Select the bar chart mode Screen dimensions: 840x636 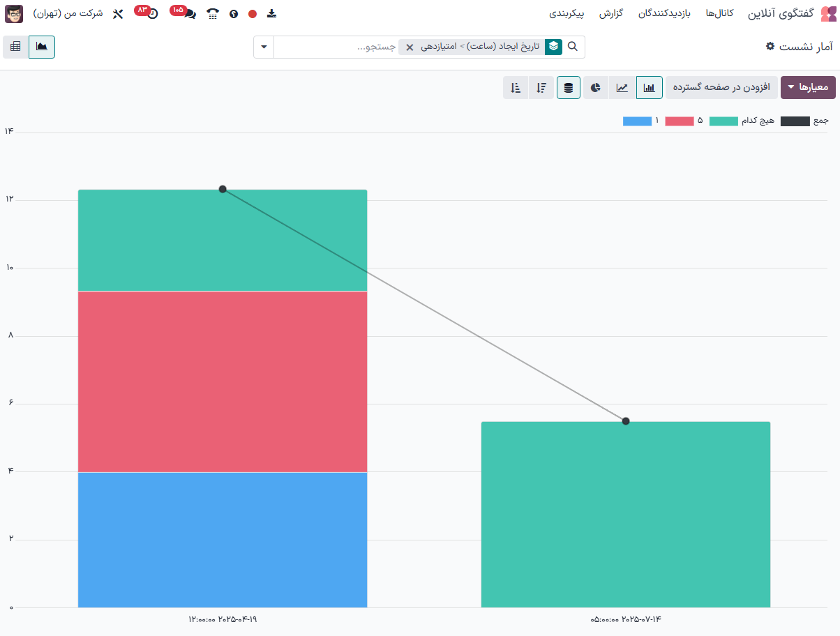649,88
